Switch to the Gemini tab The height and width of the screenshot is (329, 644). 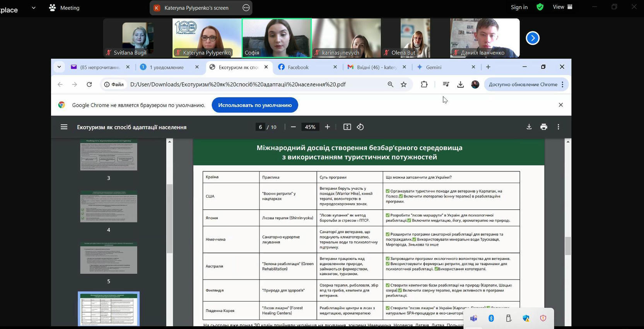point(434,67)
